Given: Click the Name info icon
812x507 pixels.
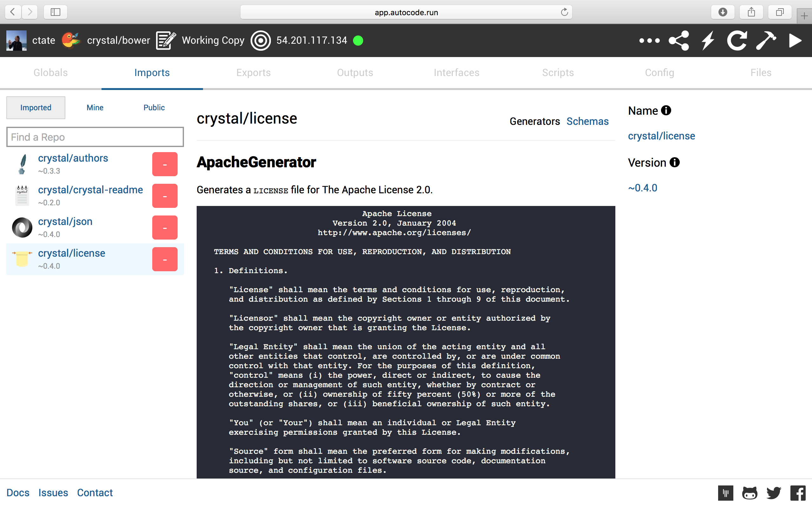Looking at the screenshot, I should coord(666,110).
